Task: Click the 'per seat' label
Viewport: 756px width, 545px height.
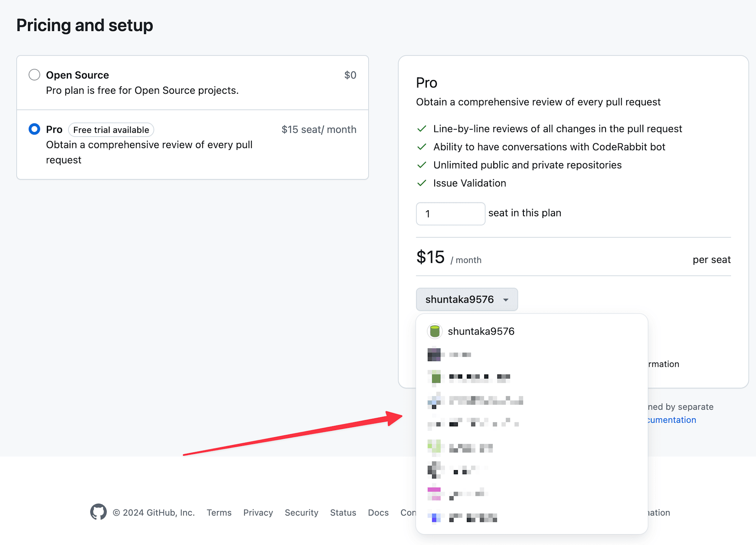Action: click(x=712, y=260)
